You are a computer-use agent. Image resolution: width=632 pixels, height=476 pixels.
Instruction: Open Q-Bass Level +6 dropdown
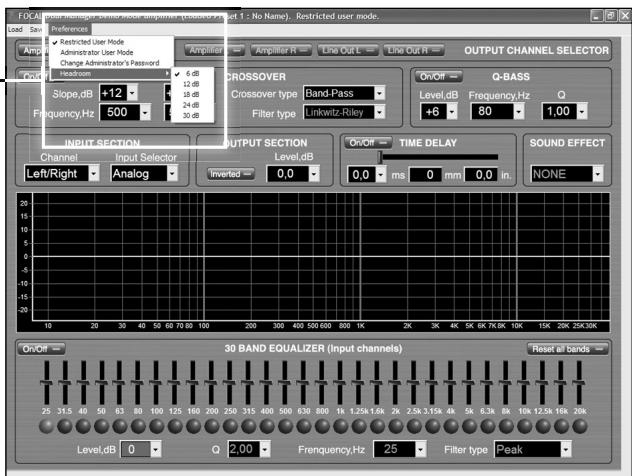(452, 112)
